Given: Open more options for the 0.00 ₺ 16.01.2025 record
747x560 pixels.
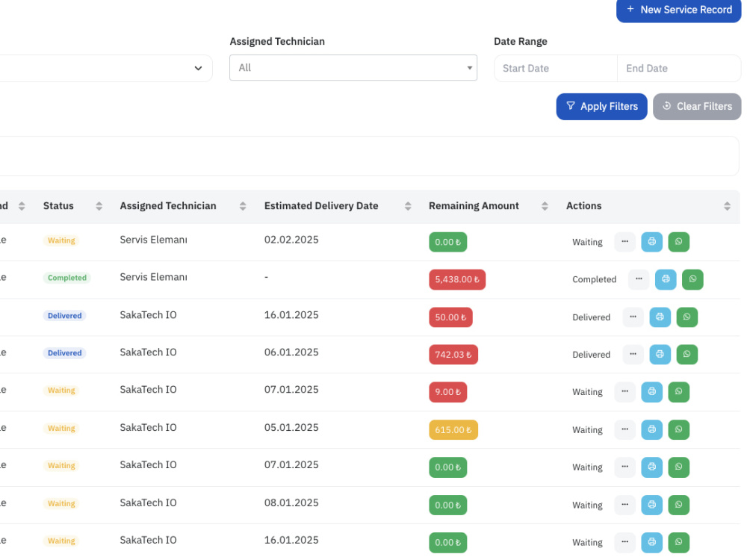Looking at the screenshot, I should pyautogui.click(x=624, y=542).
